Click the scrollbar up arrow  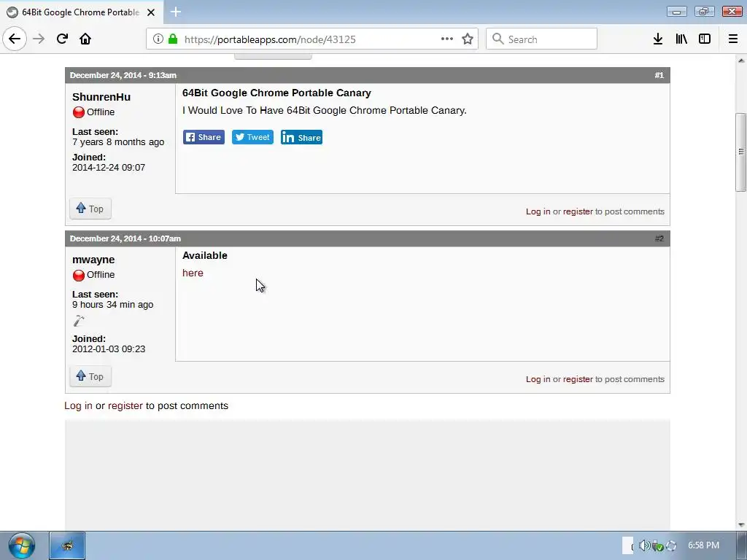click(x=741, y=61)
